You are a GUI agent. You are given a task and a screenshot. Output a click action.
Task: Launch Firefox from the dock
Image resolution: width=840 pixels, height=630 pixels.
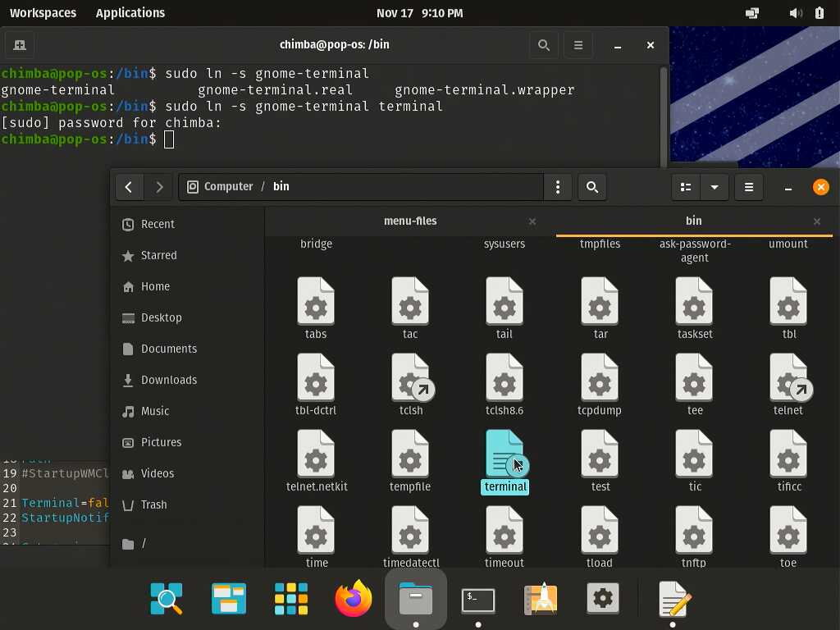[354, 600]
